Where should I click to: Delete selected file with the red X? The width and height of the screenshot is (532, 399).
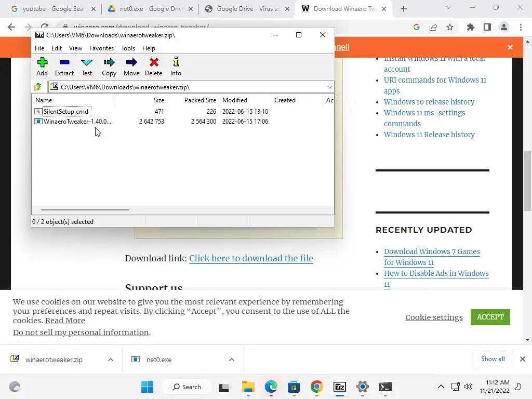pyautogui.click(x=154, y=67)
